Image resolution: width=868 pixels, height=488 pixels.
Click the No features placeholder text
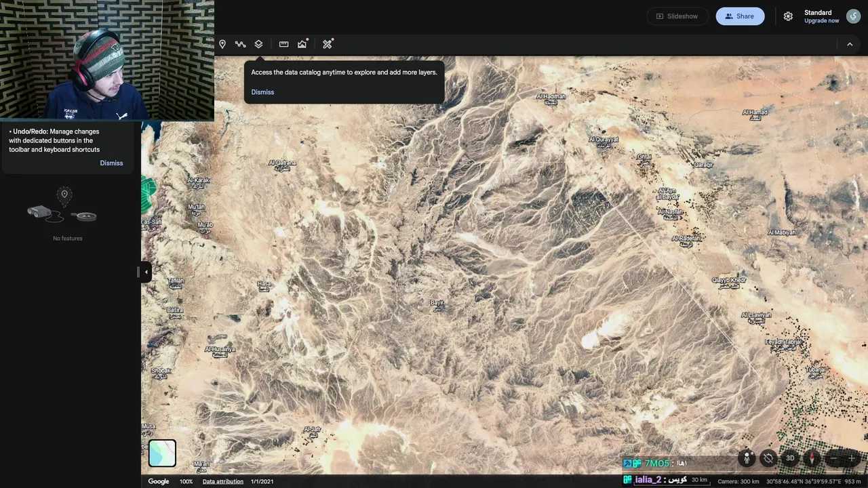click(x=68, y=239)
